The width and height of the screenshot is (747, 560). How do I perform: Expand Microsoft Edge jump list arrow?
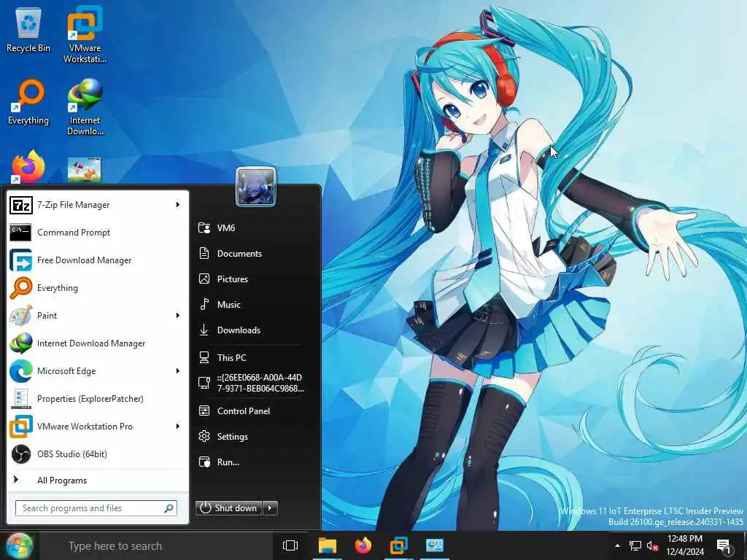(178, 370)
